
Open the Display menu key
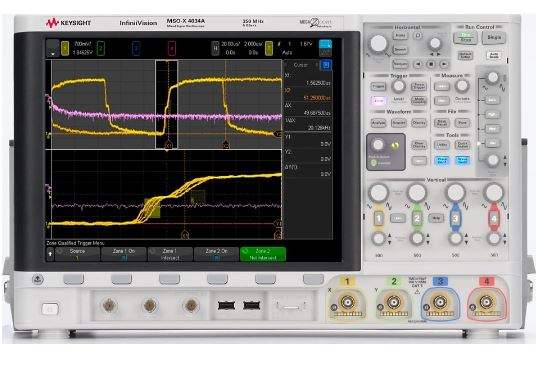pyautogui.click(x=419, y=123)
